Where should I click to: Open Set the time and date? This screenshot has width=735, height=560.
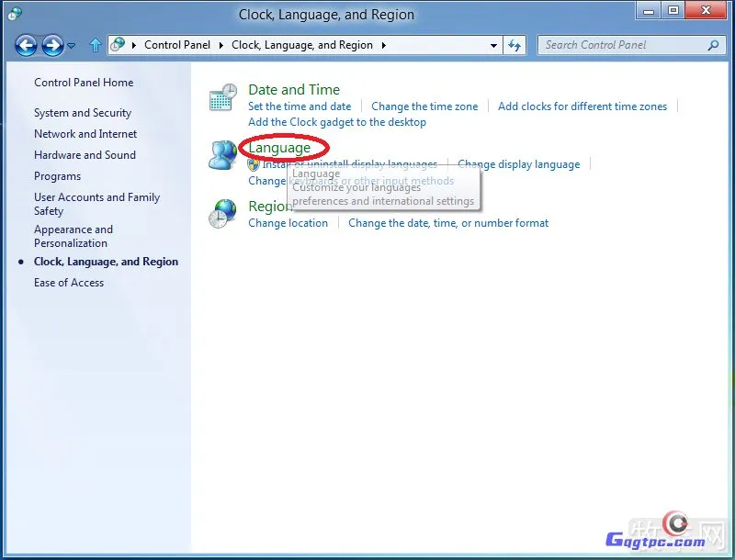coord(300,106)
